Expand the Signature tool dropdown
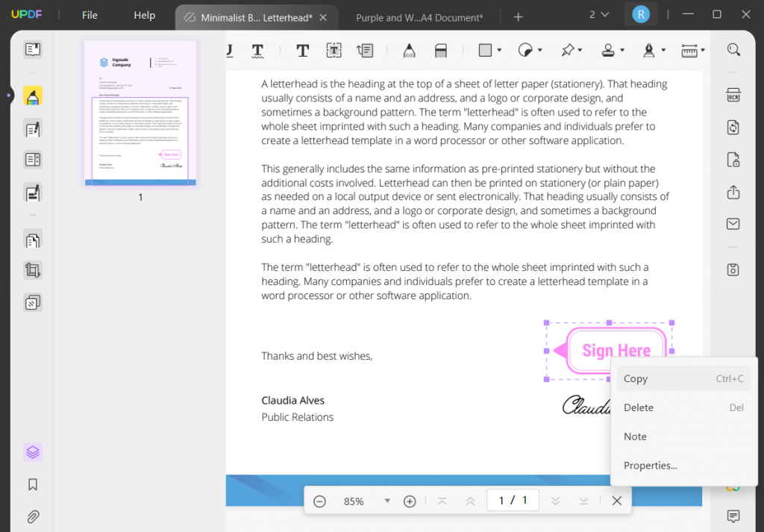The height and width of the screenshot is (532, 764). (x=663, y=50)
